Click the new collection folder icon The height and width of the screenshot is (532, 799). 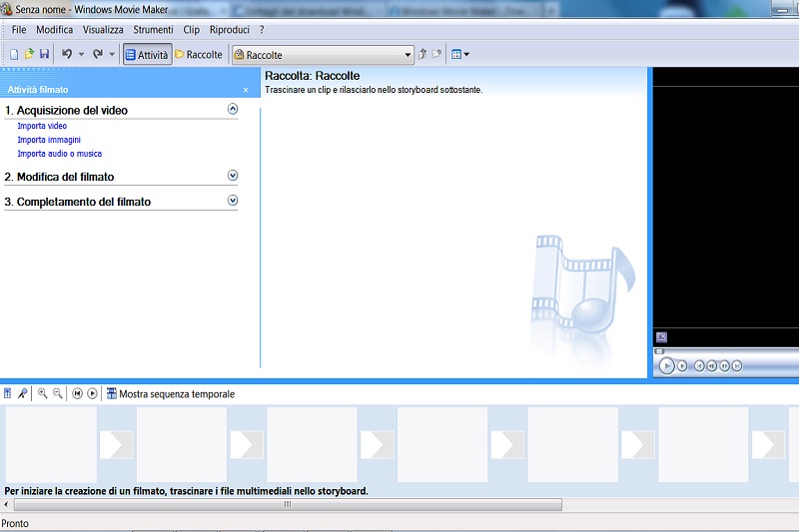436,54
